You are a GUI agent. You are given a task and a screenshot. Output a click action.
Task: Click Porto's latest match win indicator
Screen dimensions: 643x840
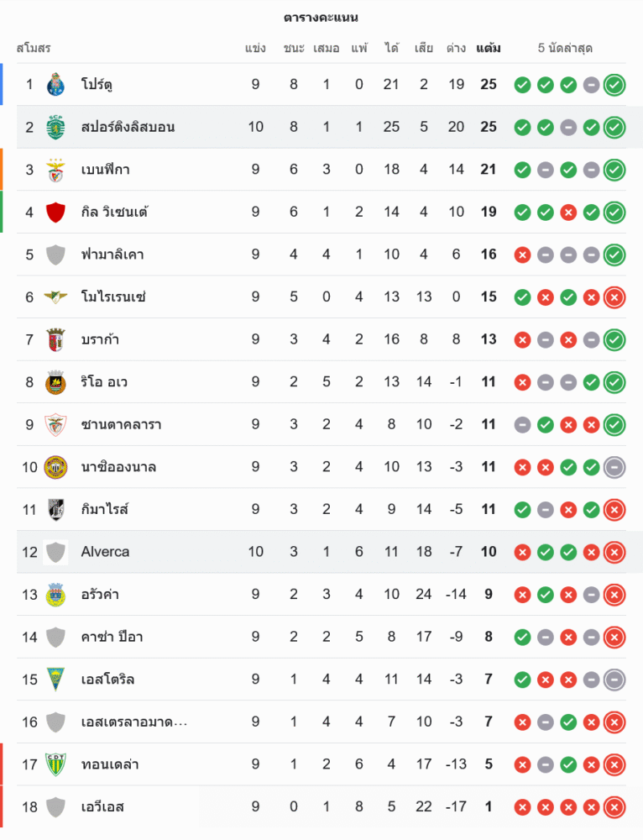[614, 85]
